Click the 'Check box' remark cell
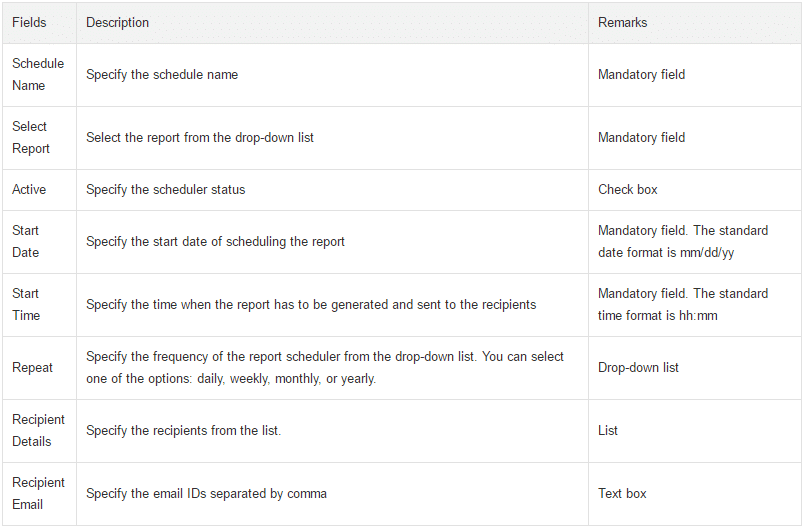 point(695,190)
